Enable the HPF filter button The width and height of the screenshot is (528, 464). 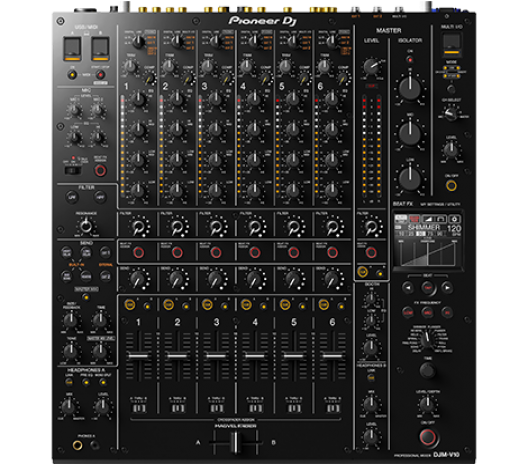[x=100, y=197]
